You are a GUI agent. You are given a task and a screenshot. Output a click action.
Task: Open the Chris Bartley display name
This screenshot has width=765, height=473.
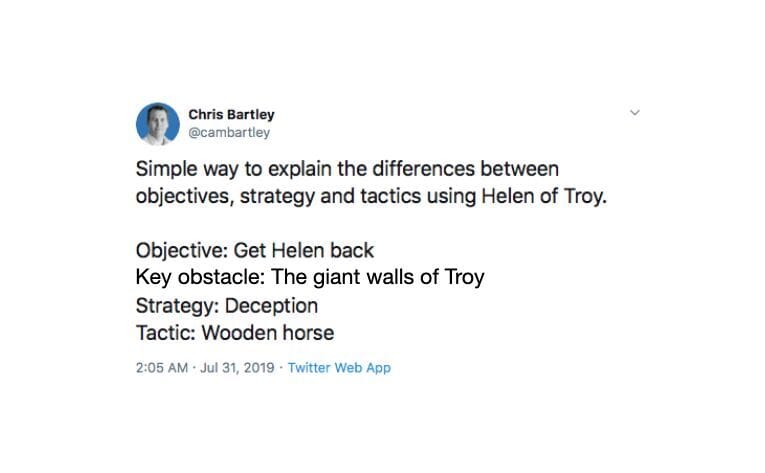pyautogui.click(x=231, y=114)
